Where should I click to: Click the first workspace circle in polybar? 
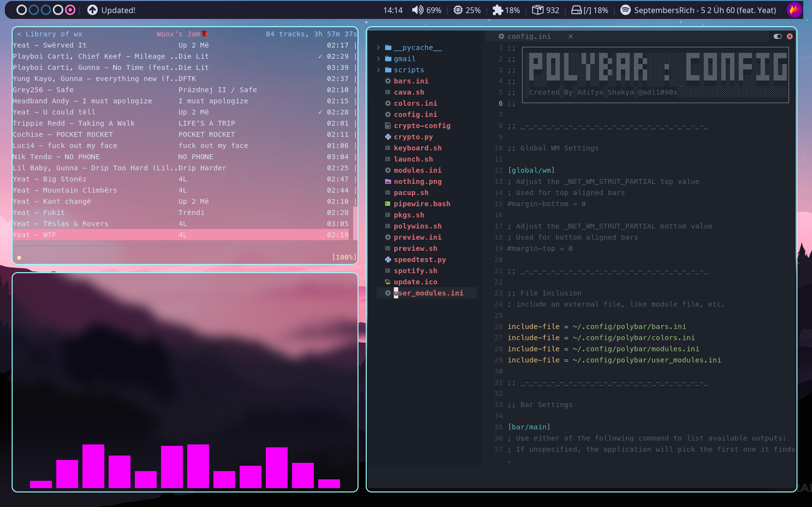(x=21, y=10)
